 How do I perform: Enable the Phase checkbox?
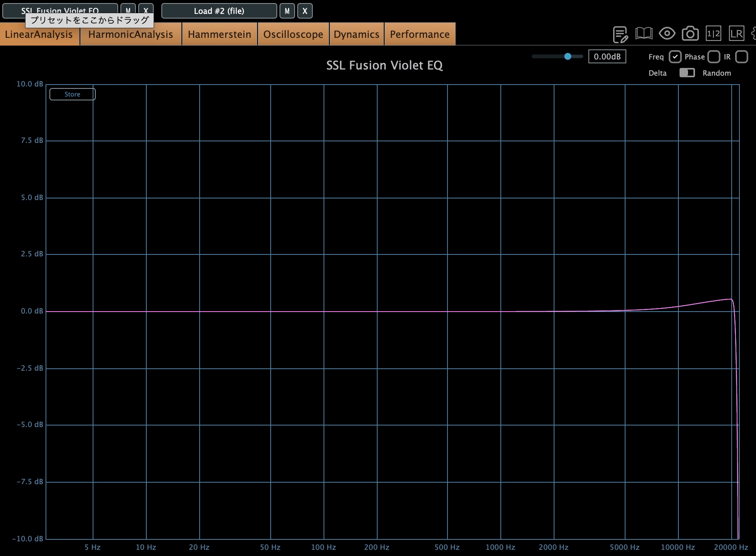point(714,57)
